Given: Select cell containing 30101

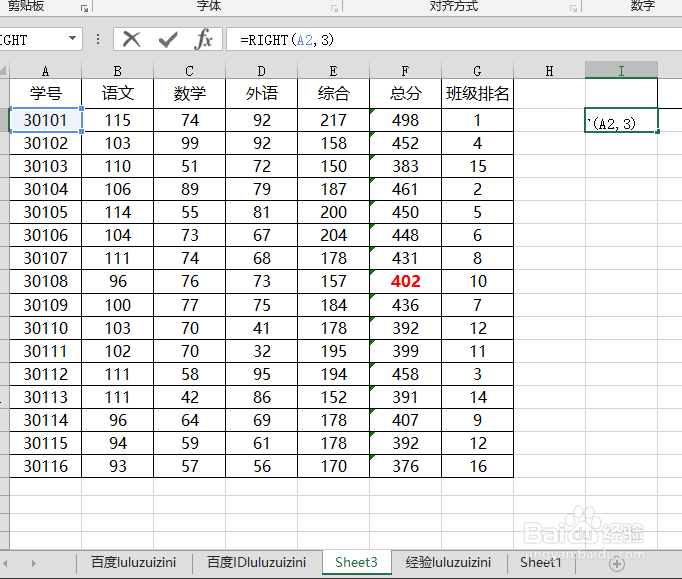Looking at the screenshot, I should point(45,120).
